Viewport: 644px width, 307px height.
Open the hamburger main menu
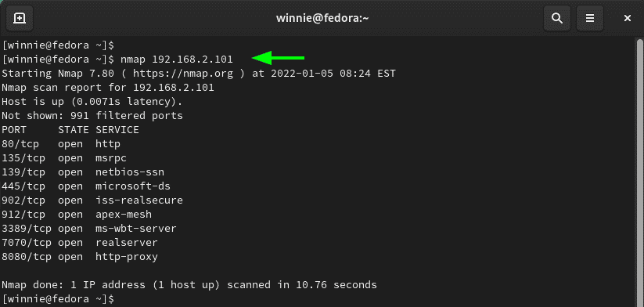590,18
